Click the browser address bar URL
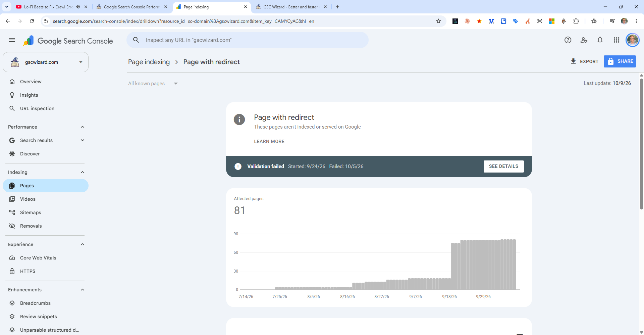The width and height of the screenshot is (644, 335). point(183,21)
